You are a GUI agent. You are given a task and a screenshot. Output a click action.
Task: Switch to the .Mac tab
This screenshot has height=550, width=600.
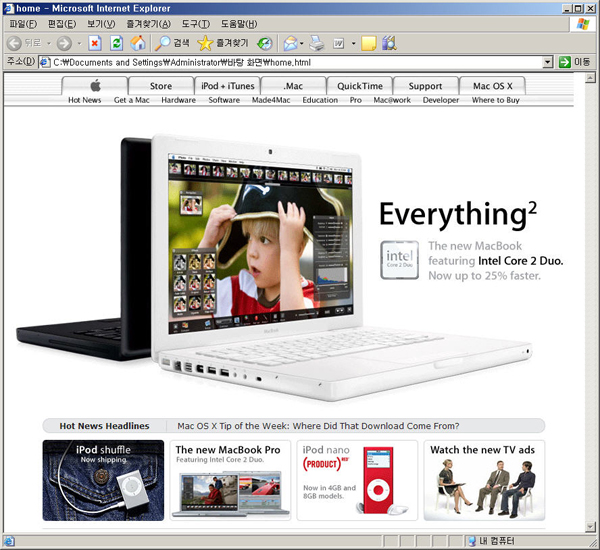point(293,86)
